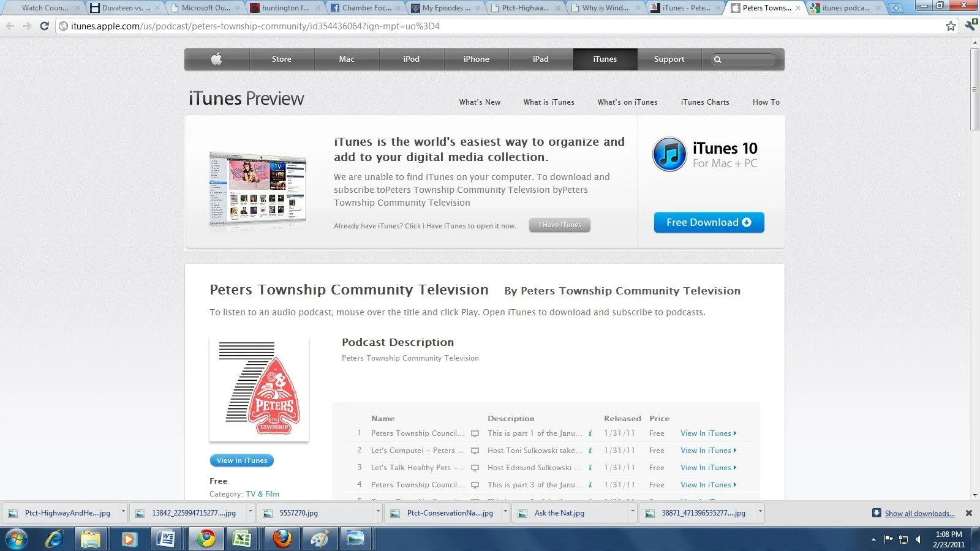This screenshot has height=551, width=980.
Task: Open the iPhone section in Apple navigation
Action: [x=477, y=59]
